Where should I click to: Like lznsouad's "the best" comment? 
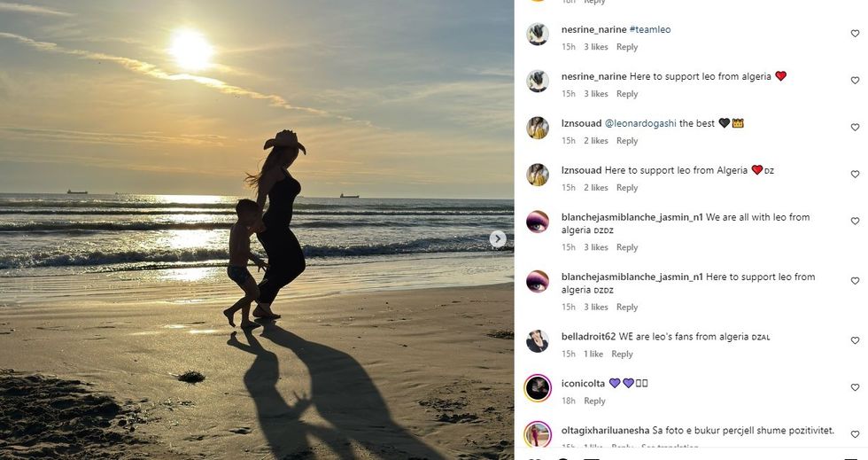pyautogui.click(x=855, y=128)
